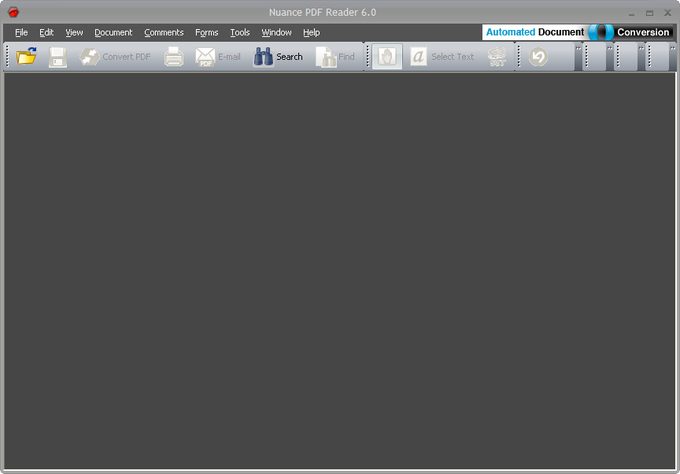Click the Convert PDF toolbar icon

(x=89, y=57)
